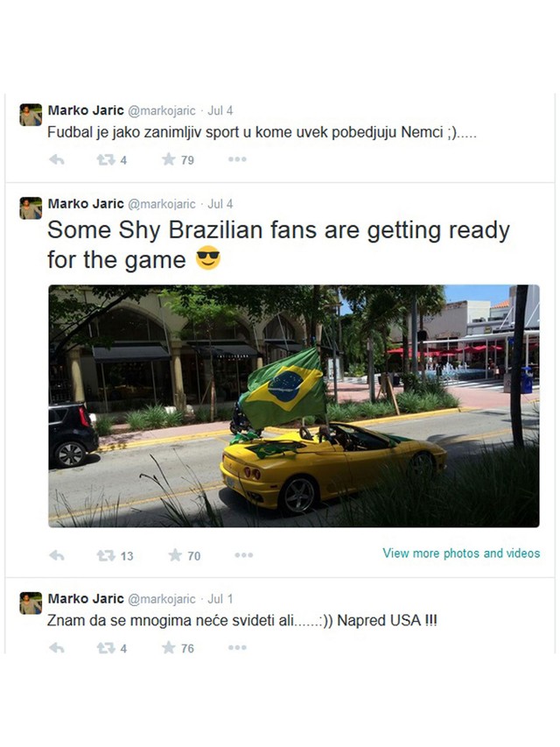Retweet the 'Napred USA' tweet
Screen dimensions: 560x747
(x=106, y=648)
